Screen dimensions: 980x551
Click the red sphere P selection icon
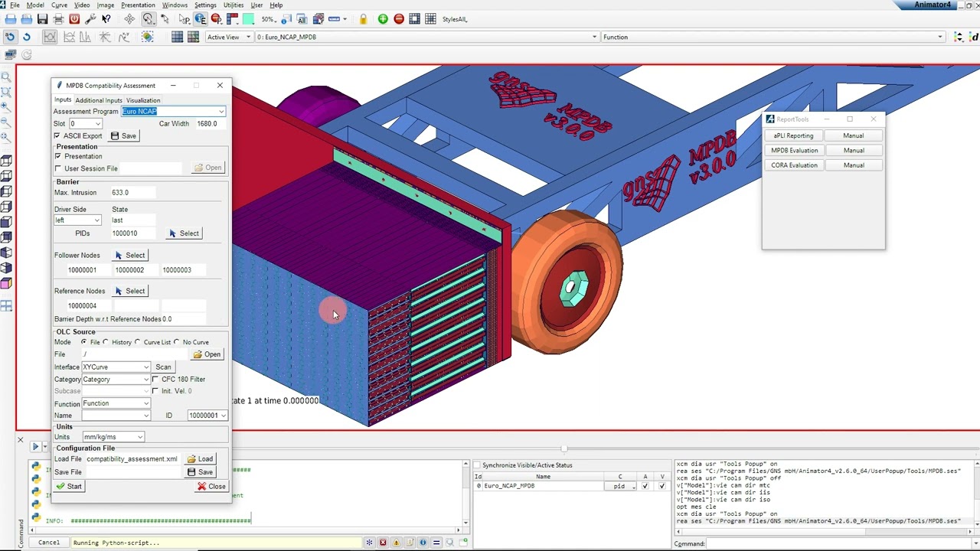click(217, 18)
